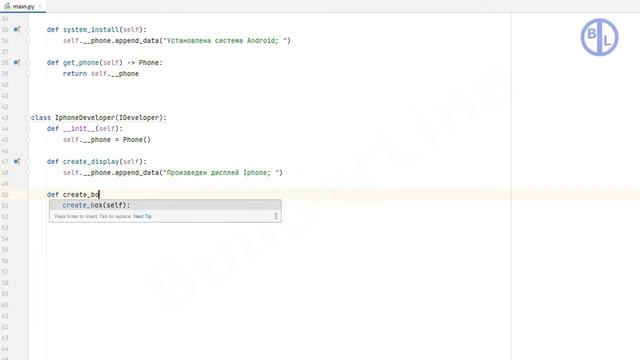640x360 pixels.
Task: Click 'self.__phone = Phone()' line
Action: pyautogui.click(x=107, y=140)
